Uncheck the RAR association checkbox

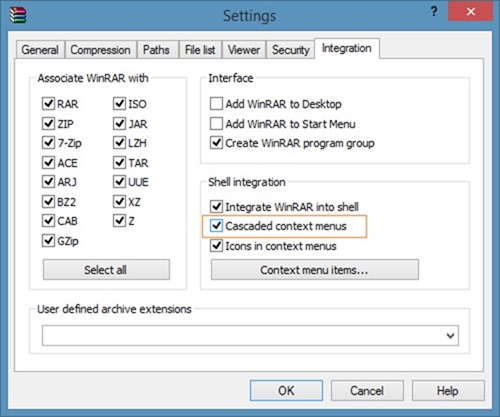click(x=48, y=104)
